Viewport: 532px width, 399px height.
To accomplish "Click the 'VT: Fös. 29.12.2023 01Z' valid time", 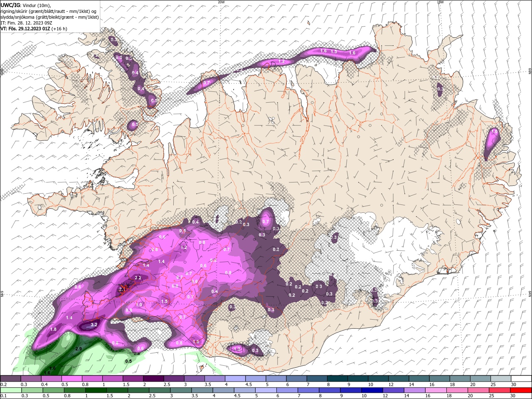I will [26, 29].
